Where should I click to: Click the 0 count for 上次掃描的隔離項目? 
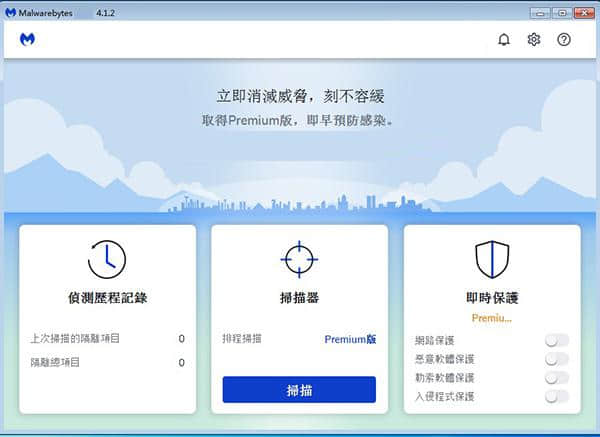click(x=181, y=339)
